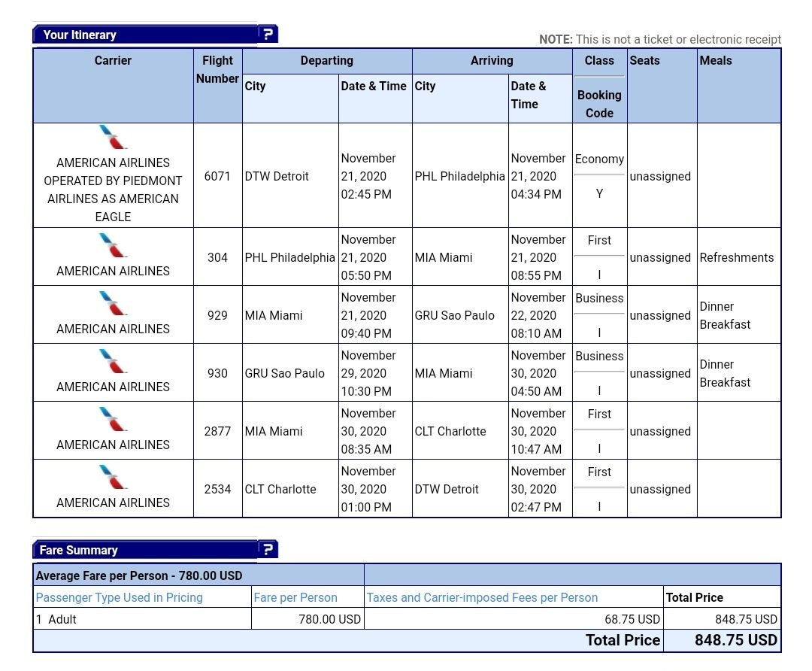
Task: Select flight number 2877
Action: (217, 432)
